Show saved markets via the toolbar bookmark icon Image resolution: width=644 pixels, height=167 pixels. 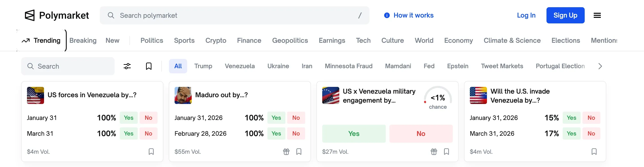click(x=149, y=66)
